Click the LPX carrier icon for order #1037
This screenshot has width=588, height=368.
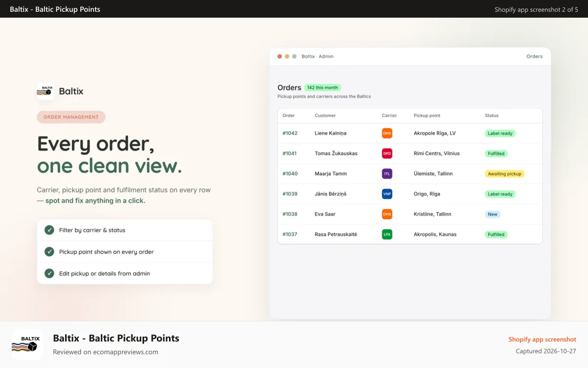point(387,235)
